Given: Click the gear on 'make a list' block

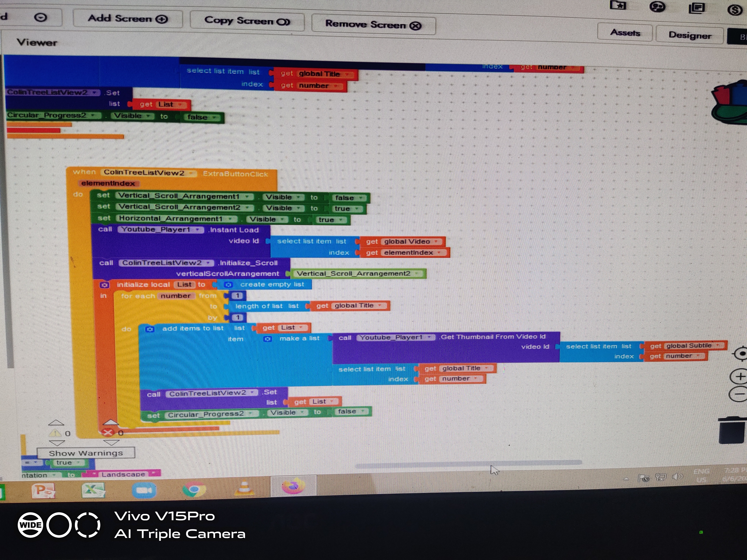Looking at the screenshot, I should click(x=267, y=339).
